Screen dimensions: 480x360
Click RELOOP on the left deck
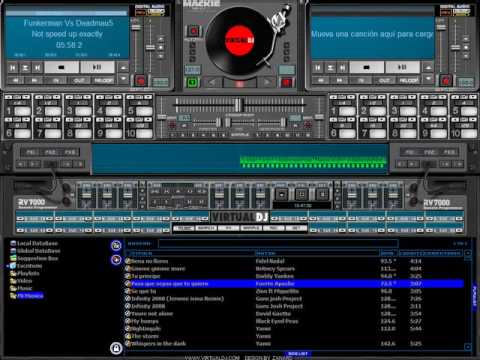(104, 80)
